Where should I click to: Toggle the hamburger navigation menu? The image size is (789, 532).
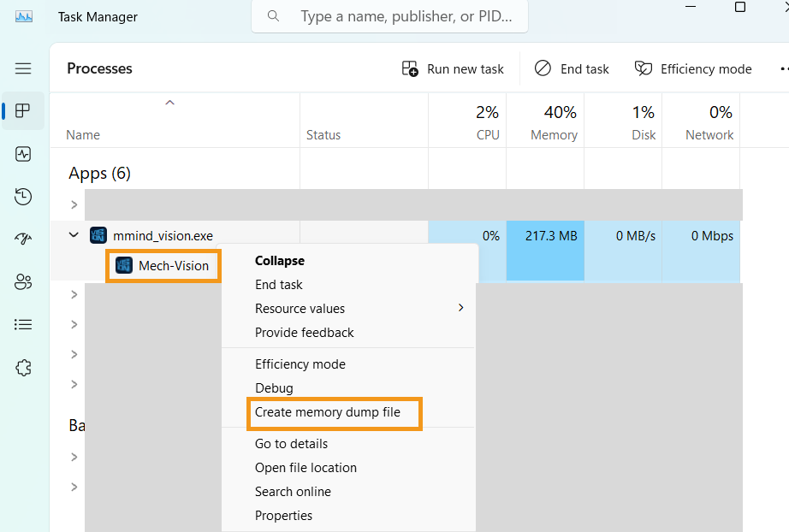[23, 68]
